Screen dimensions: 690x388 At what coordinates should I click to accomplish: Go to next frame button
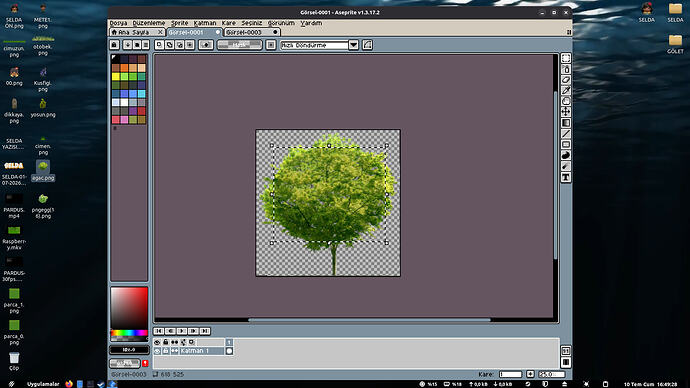pyautogui.click(x=193, y=331)
